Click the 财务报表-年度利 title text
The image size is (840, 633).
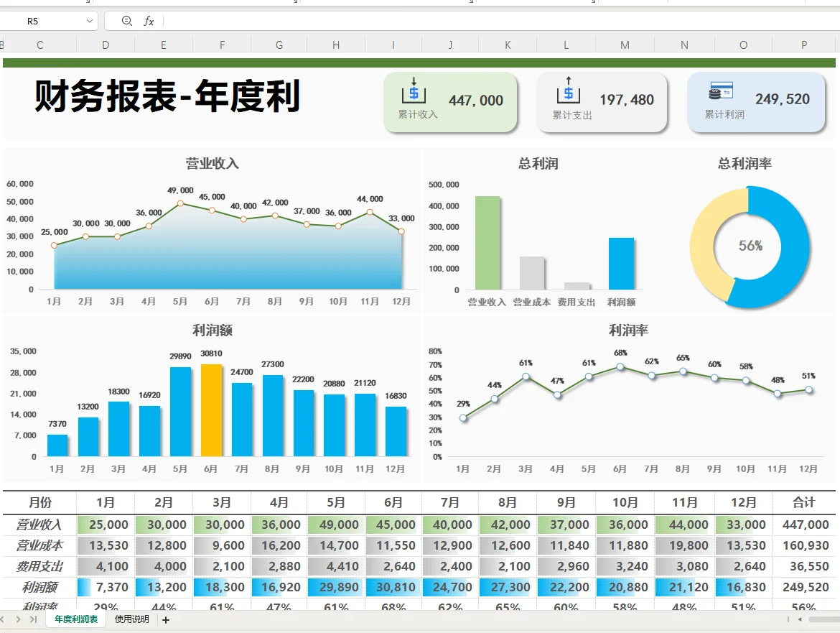(x=168, y=96)
